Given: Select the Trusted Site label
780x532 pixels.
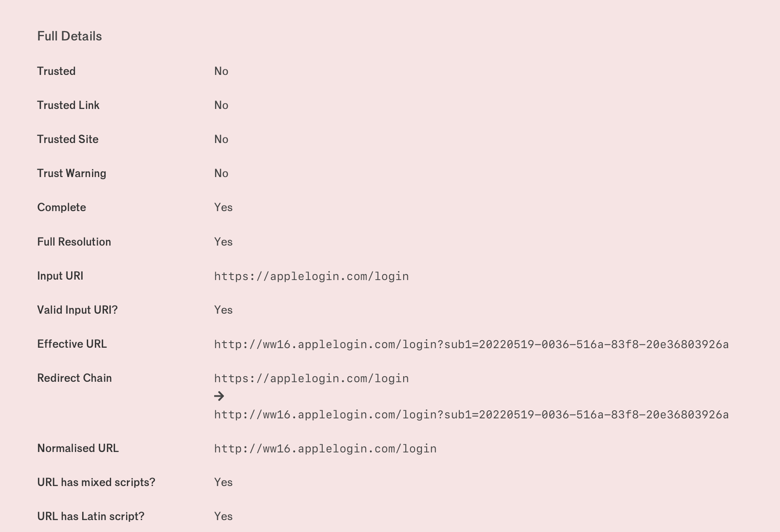Looking at the screenshot, I should 68,139.
